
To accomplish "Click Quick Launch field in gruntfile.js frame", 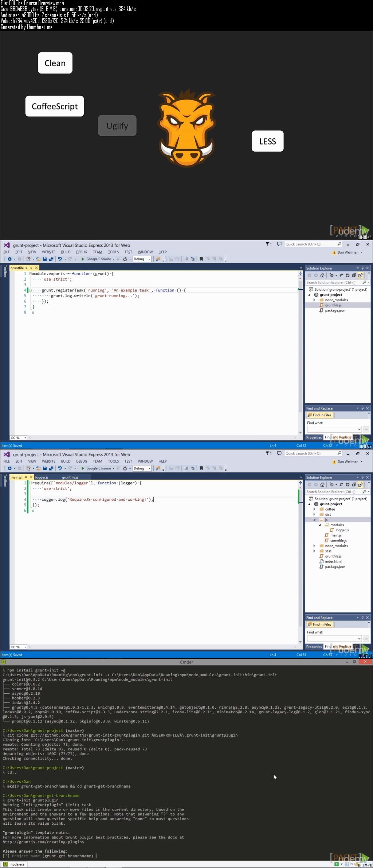I will tap(313, 244).
